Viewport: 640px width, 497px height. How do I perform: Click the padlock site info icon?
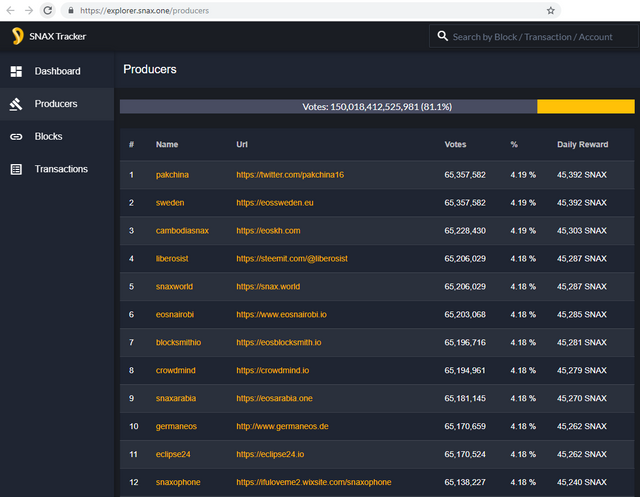click(71, 11)
